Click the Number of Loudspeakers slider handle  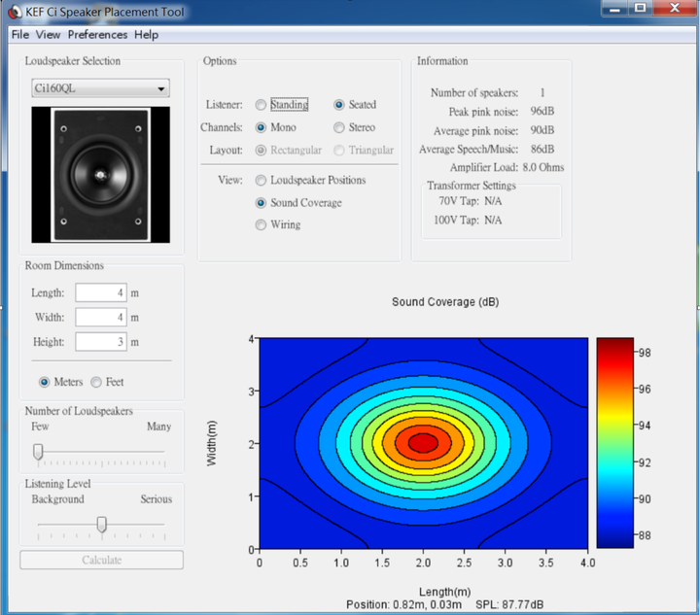[38, 452]
